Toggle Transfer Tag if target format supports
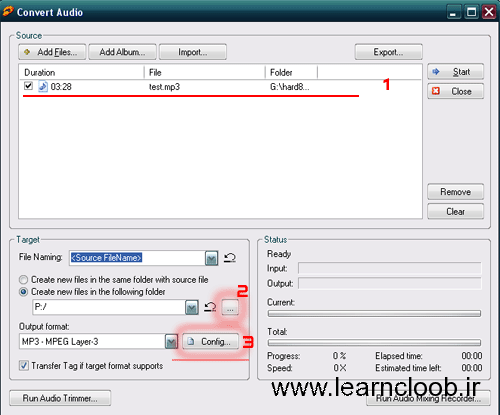This screenshot has width=500, height=415. [x=24, y=366]
